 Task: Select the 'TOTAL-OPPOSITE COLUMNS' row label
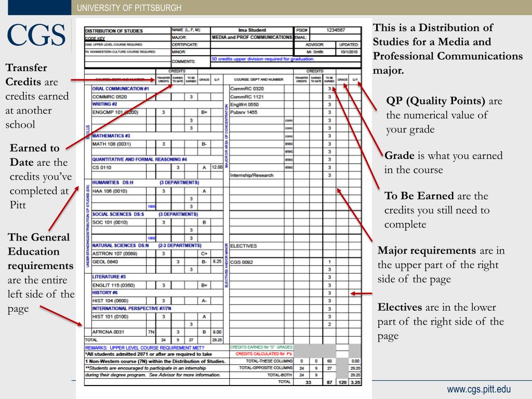(265, 368)
